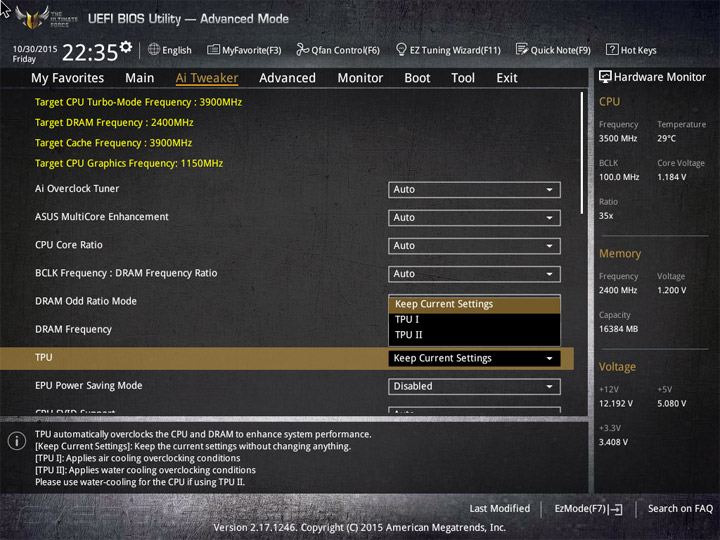Expand ASUS MultiCore Enhancement dropdown

(x=474, y=218)
